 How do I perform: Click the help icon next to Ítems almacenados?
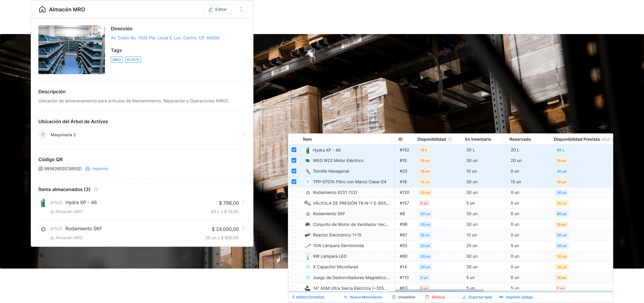point(96,190)
